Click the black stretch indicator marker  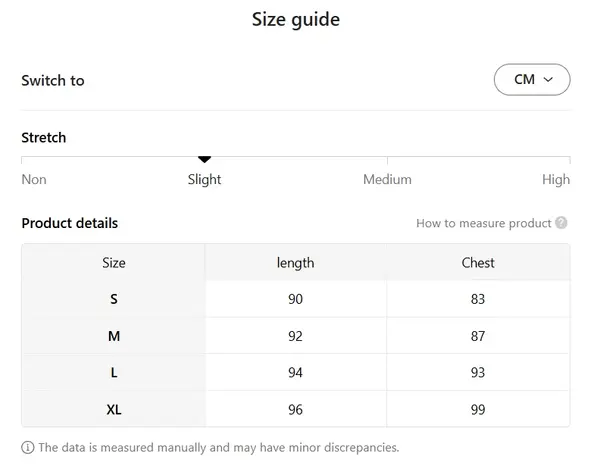pyautogui.click(x=205, y=159)
